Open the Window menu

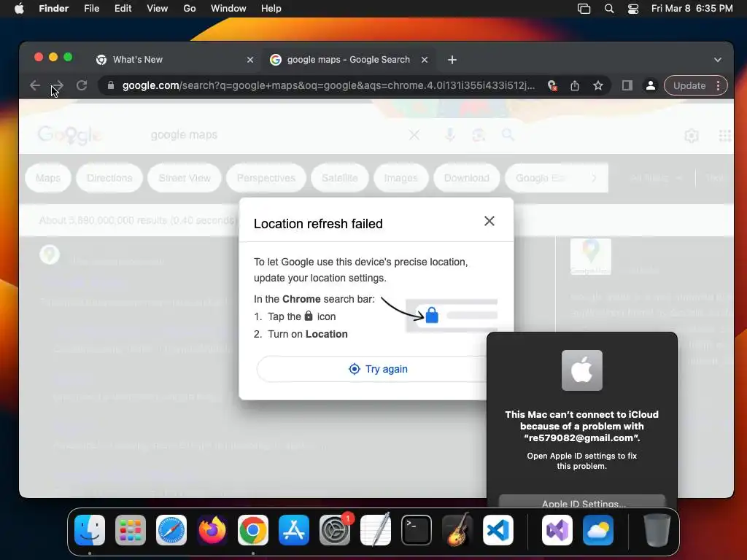tap(228, 9)
